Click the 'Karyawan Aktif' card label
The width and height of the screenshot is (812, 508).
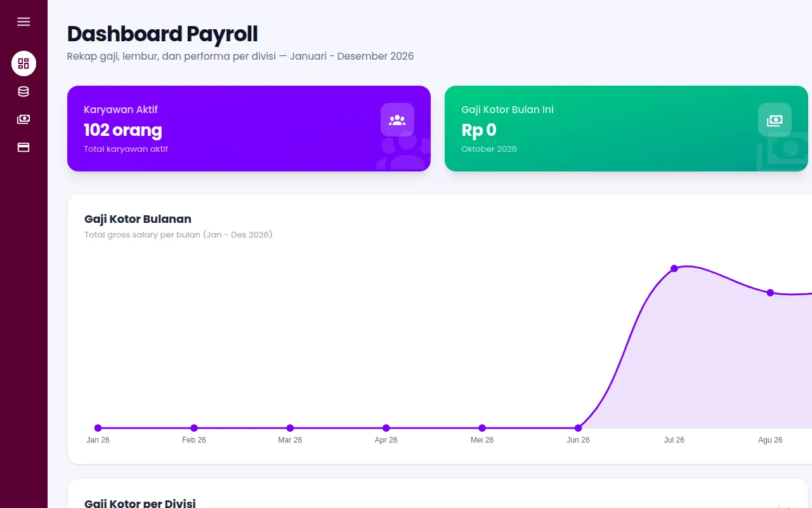click(121, 110)
